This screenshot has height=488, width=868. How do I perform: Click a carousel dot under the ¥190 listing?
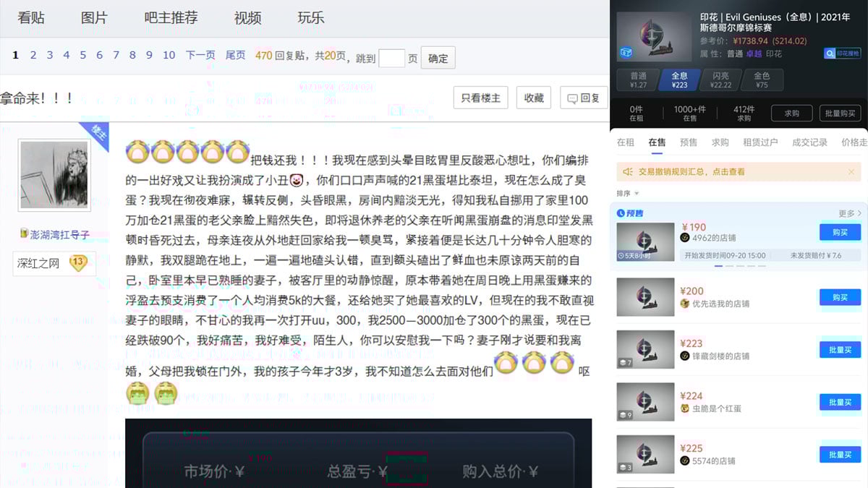pos(718,266)
